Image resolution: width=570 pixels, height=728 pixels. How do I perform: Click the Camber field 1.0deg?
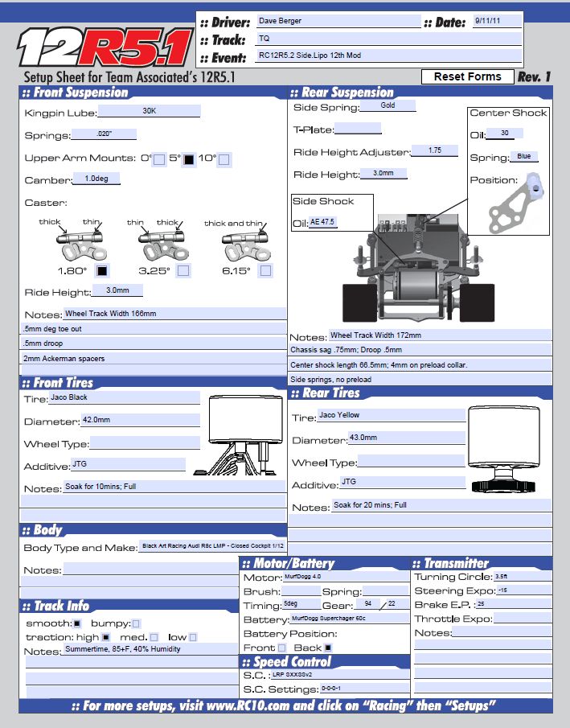coord(96,179)
